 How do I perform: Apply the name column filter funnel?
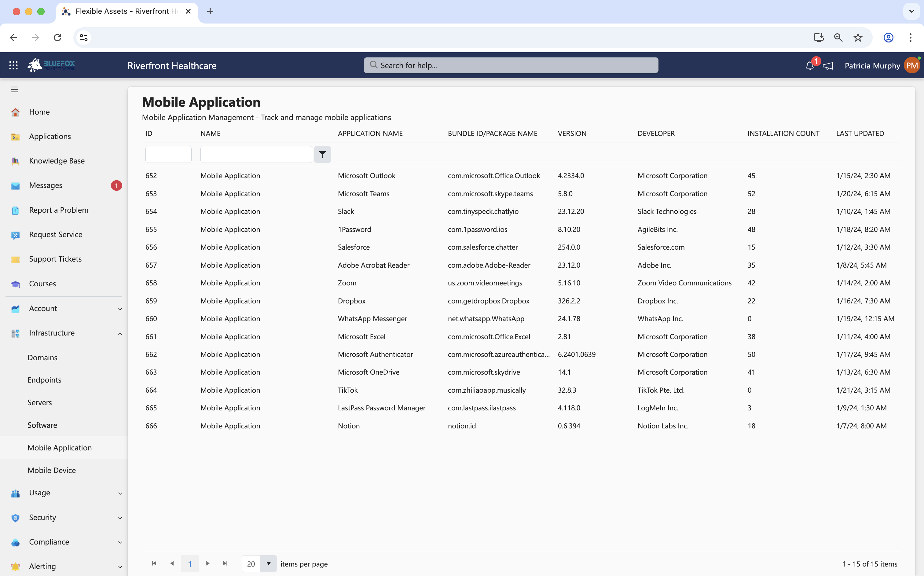[x=322, y=154]
